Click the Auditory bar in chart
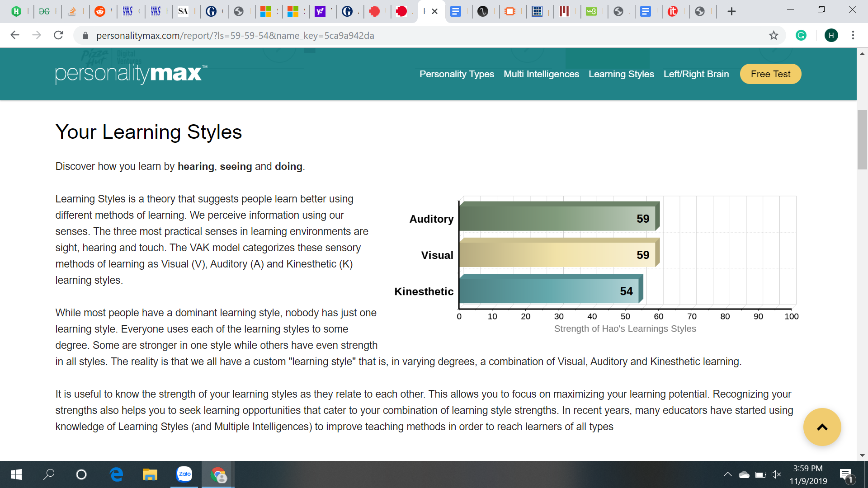This screenshot has width=868, height=488. click(x=558, y=218)
